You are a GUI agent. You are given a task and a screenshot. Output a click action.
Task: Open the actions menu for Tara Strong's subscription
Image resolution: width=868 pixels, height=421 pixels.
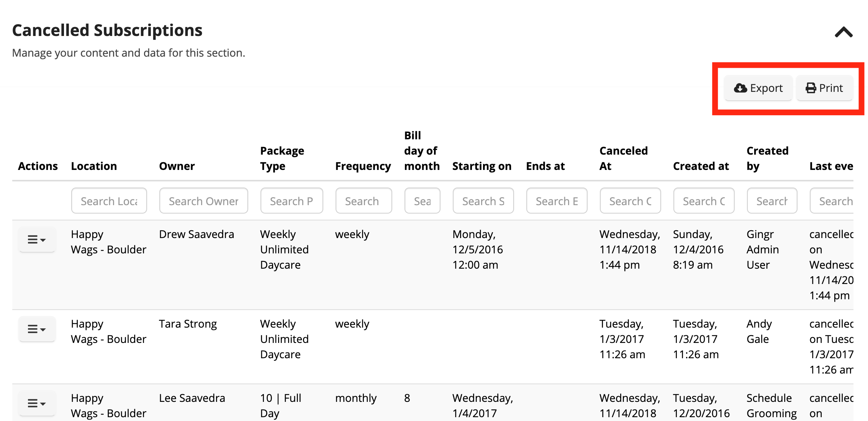click(x=37, y=329)
